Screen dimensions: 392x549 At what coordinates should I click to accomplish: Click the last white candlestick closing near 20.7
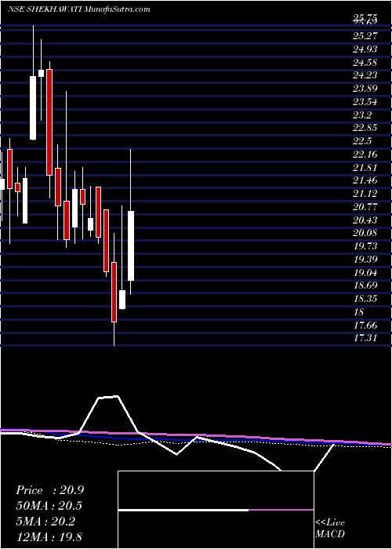(x=131, y=245)
